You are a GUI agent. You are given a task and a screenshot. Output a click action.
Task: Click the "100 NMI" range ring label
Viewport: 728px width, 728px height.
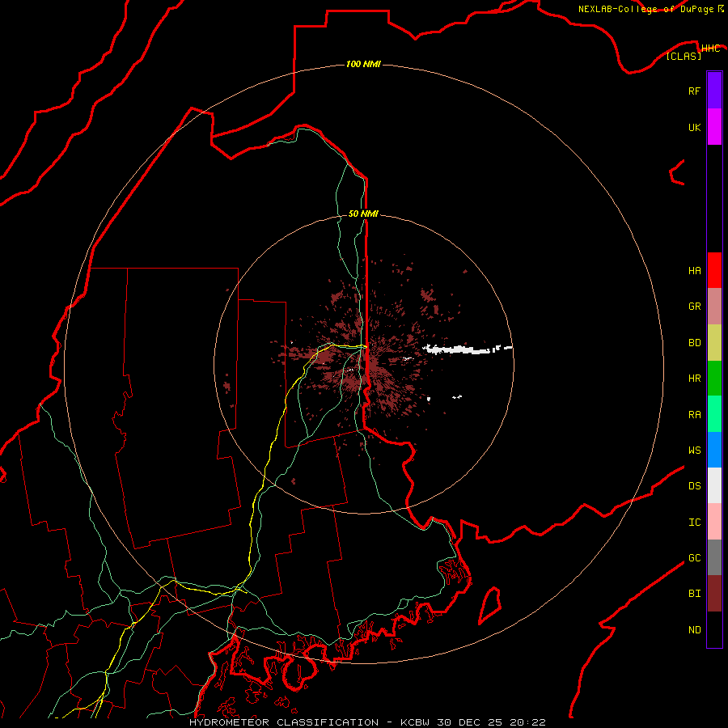363,64
